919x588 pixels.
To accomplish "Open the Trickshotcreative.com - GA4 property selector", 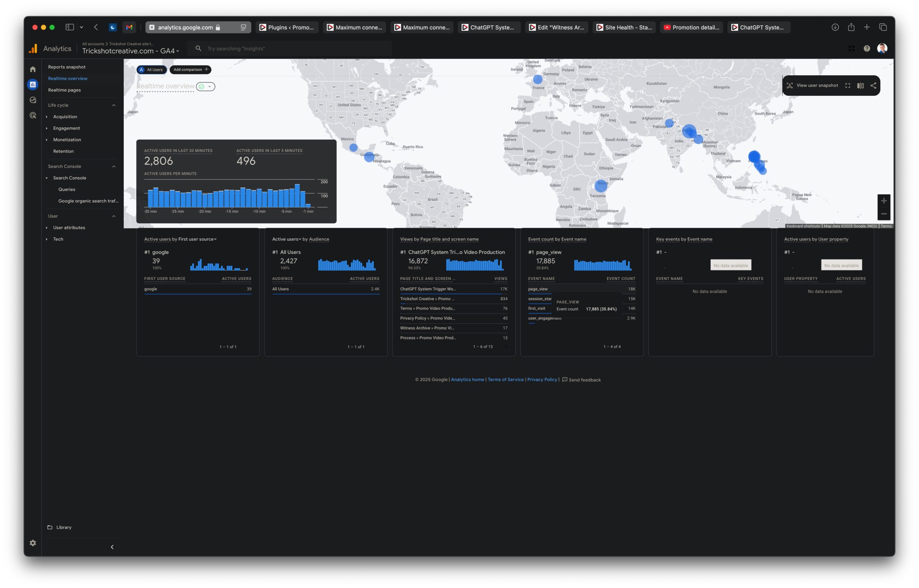I will click(x=131, y=51).
